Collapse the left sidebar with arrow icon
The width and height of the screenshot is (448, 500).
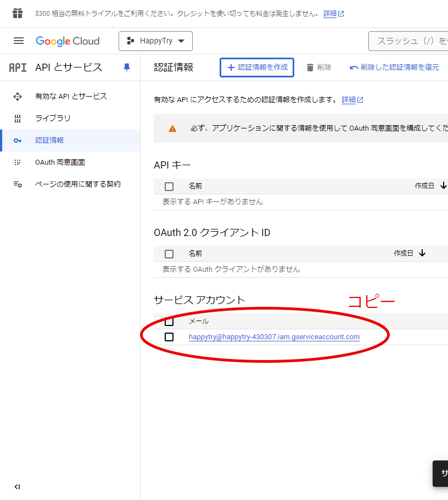pos(17,487)
